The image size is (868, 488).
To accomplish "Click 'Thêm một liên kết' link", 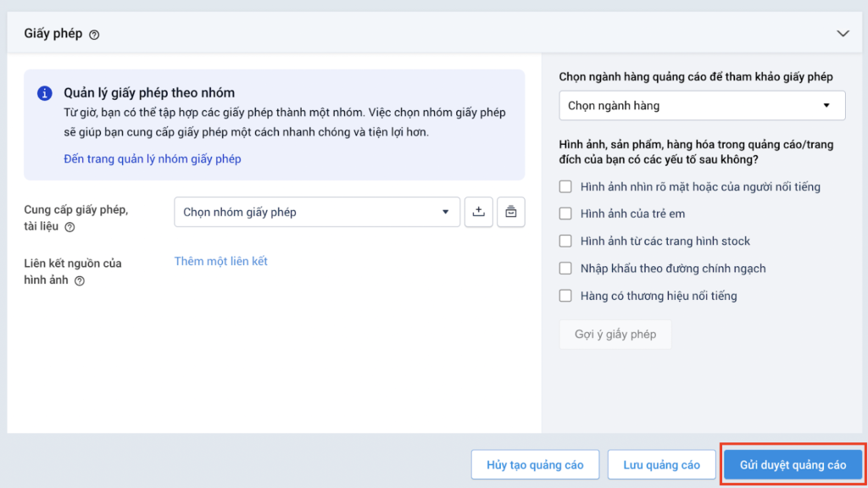I will (221, 261).
